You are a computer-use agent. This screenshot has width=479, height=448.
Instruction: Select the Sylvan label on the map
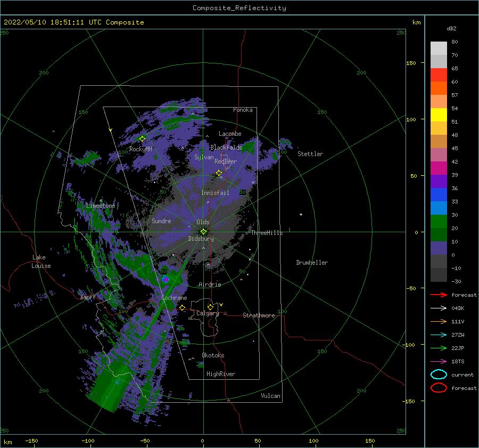(204, 157)
